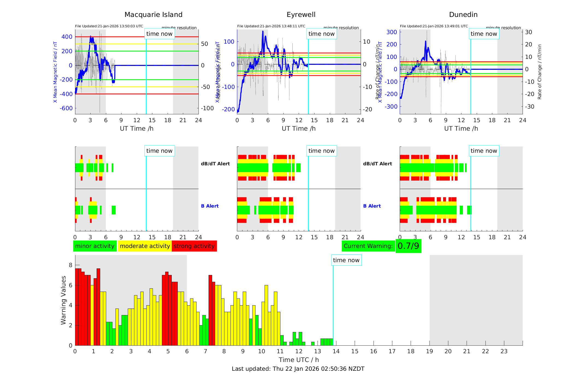Click the time now label on Dunedin magnetic plot
578x392 pixels.
[484, 34]
